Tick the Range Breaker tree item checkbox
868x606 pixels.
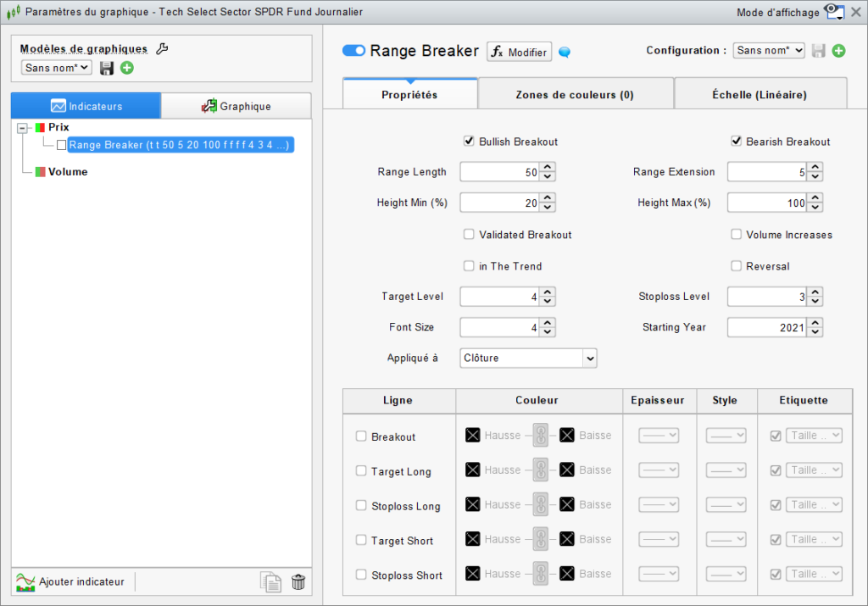61,145
